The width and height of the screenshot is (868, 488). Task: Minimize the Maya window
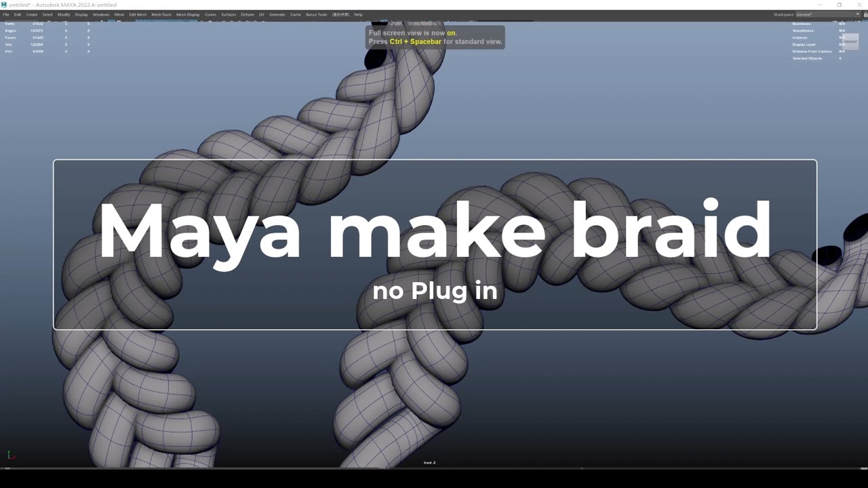click(820, 5)
